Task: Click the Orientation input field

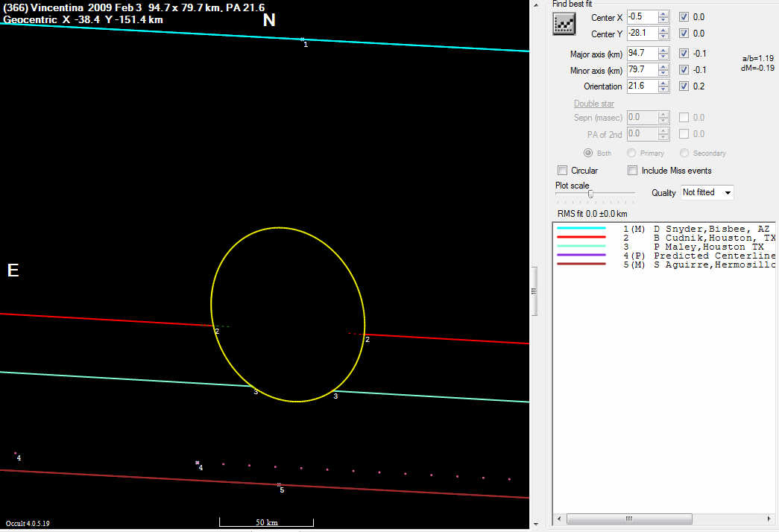Action: click(643, 86)
